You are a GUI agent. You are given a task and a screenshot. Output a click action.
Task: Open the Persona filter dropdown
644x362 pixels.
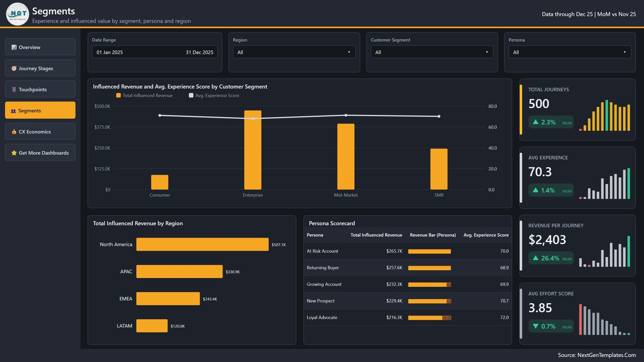click(x=570, y=52)
